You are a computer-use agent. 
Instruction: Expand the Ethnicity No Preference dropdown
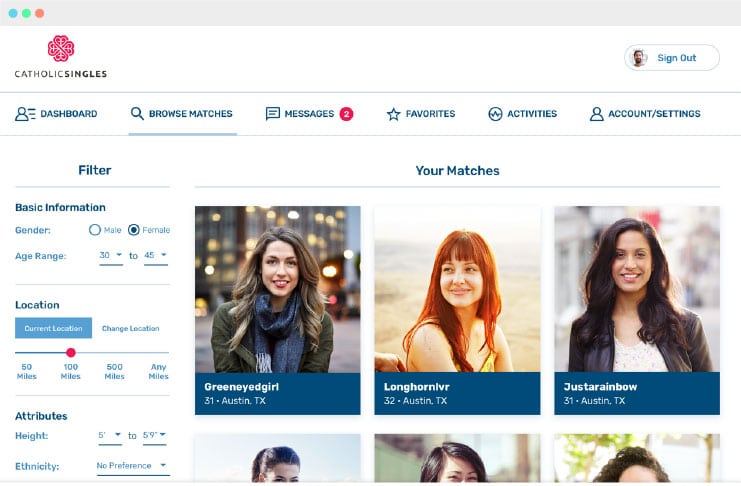[x=133, y=466]
